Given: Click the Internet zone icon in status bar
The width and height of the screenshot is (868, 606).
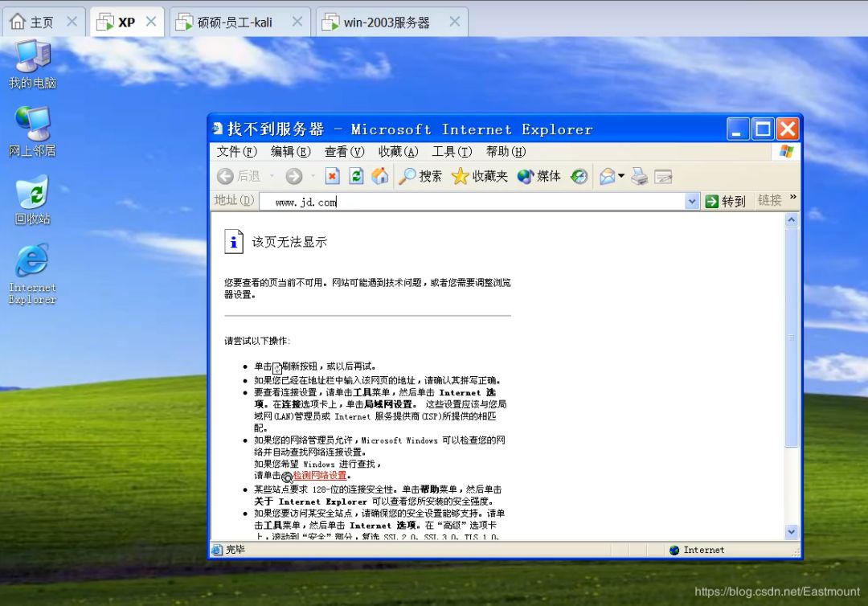Looking at the screenshot, I should point(674,550).
